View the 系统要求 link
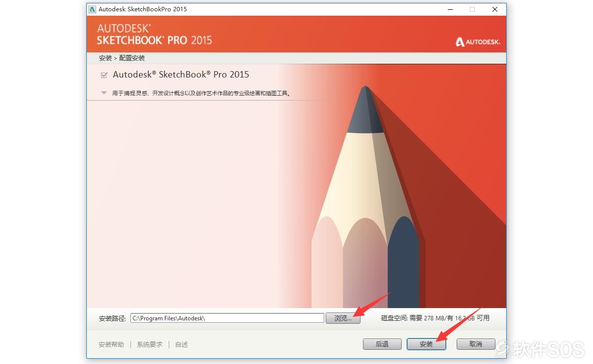This screenshot has height=364, width=593. click(x=150, y=344)
